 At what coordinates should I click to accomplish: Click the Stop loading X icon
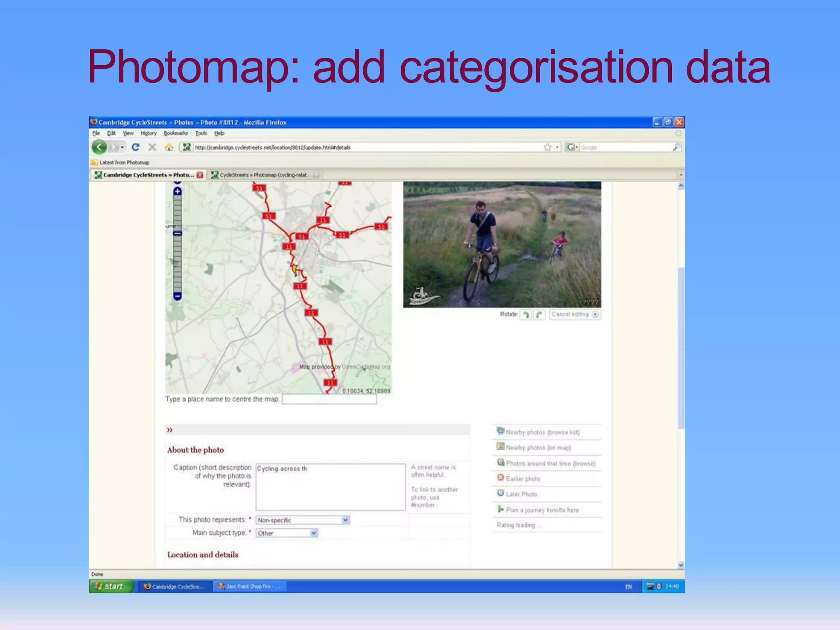[x=152, y=147]
